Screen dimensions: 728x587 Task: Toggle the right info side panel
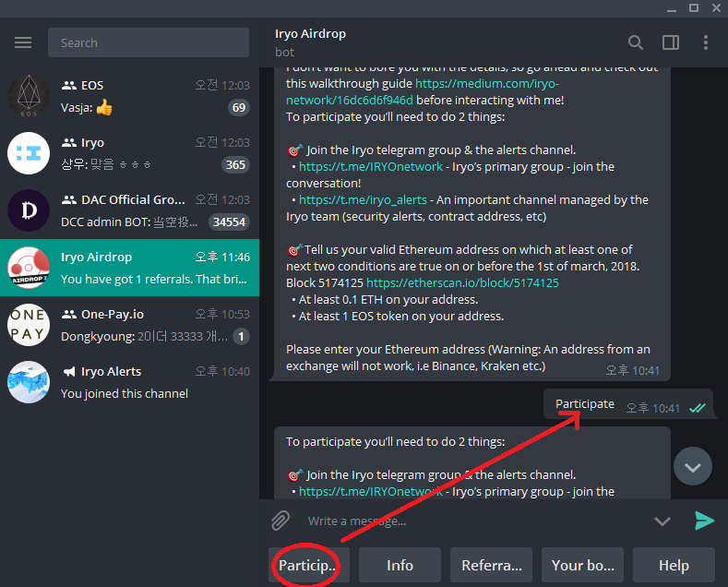pos(671,42)
